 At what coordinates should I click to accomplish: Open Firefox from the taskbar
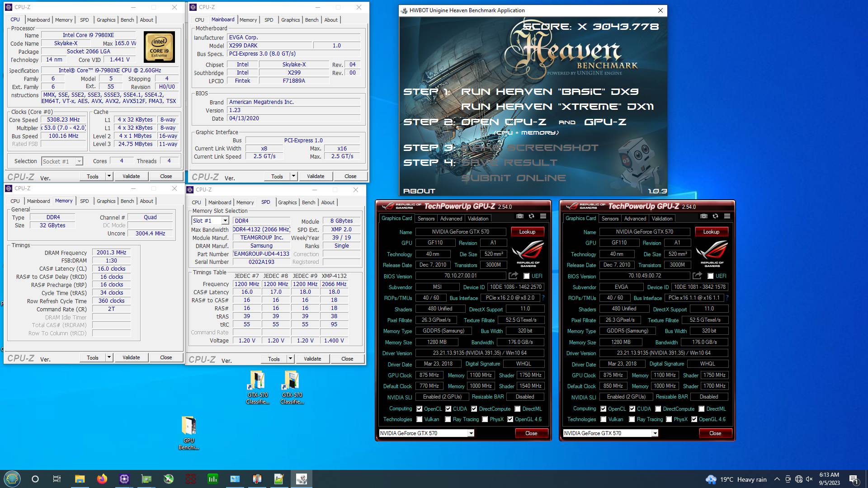point(102,479)
